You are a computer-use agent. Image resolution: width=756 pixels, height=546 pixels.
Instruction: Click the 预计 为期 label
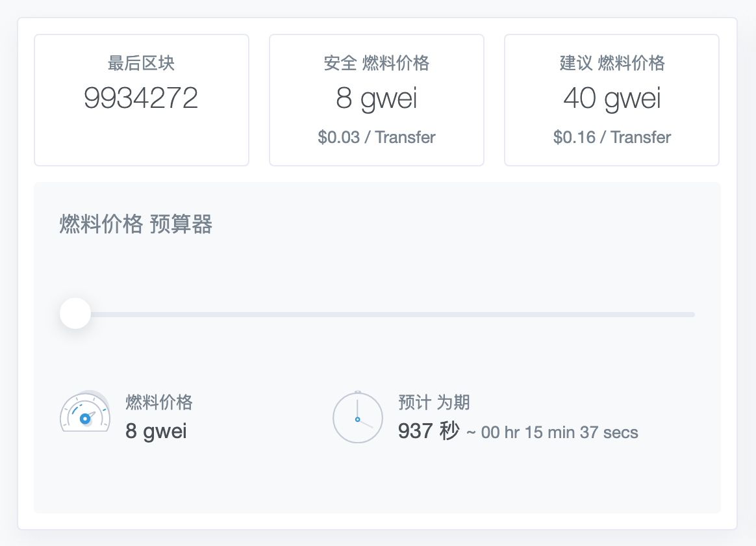tap(433, 402)
